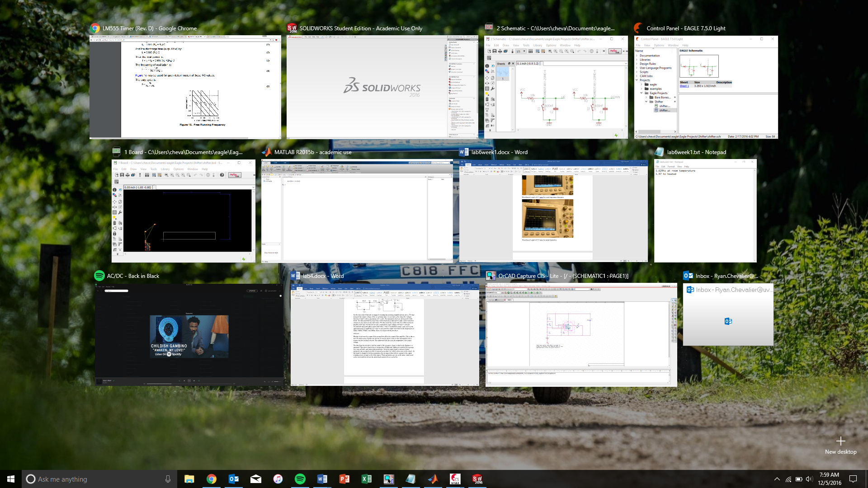The width and height of the screenshot is (868, 488).
Task: Select the lab6week1.txt Notepad window thumbnail
Action: point(705,211)
